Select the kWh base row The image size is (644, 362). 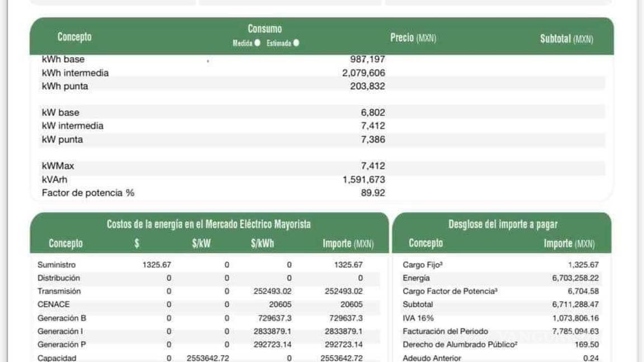60,59
